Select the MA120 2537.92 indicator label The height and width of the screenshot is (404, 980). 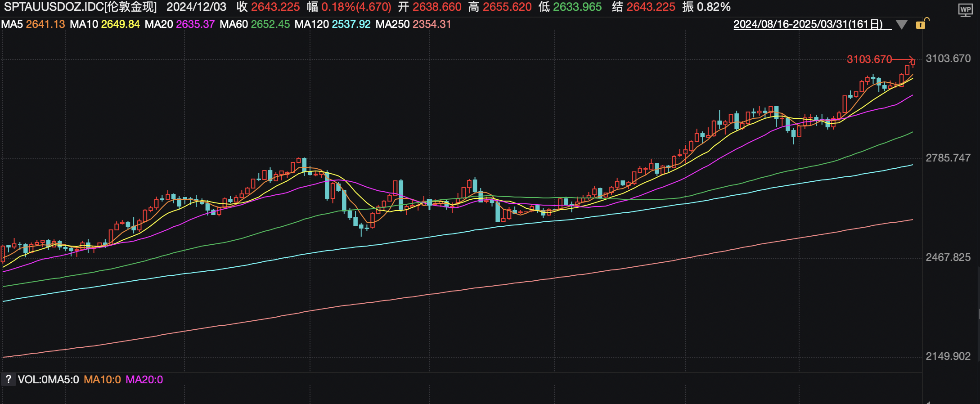333,24
